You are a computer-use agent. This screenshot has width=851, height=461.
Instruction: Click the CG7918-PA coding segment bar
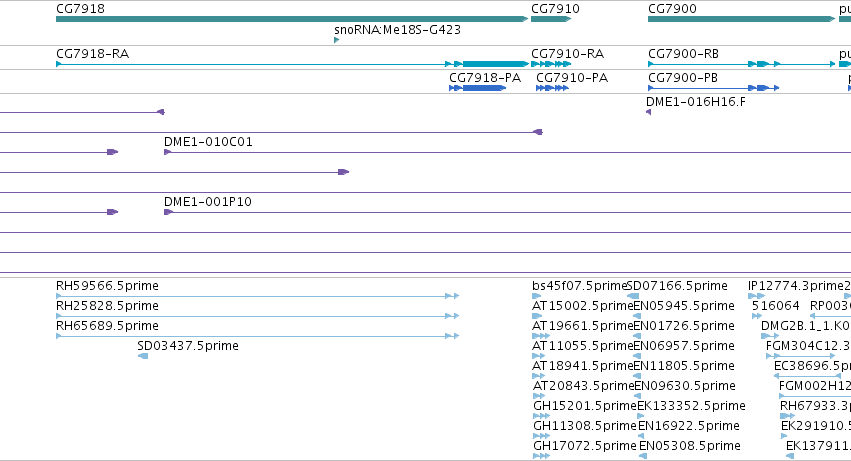coord(484,88)
